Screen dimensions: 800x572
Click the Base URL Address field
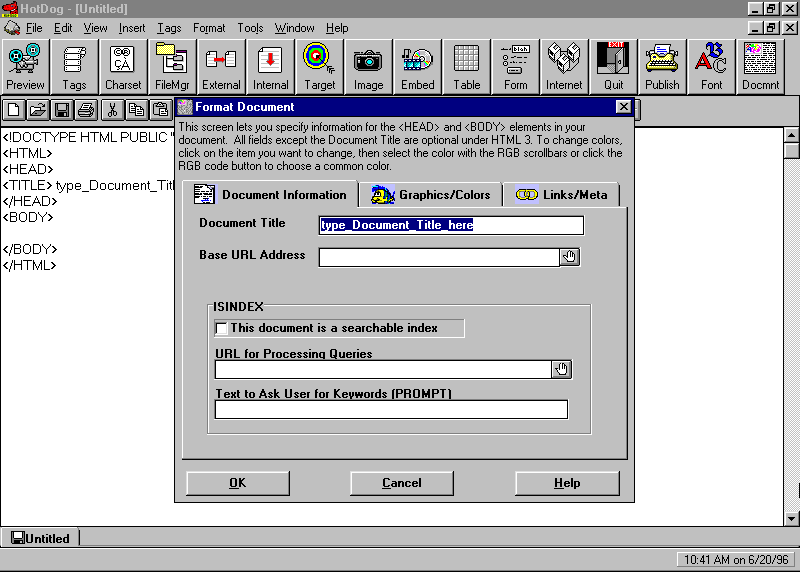tap(439, 257)
